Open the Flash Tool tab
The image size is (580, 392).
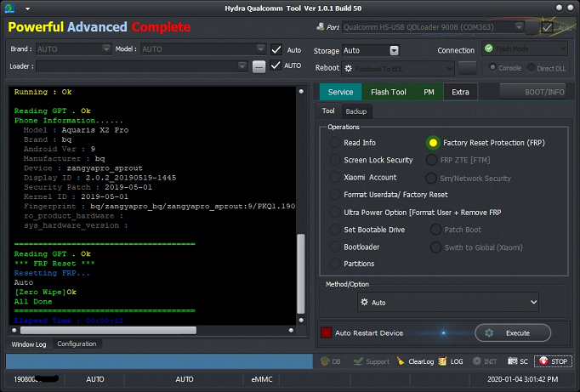[x=389, y=92]
